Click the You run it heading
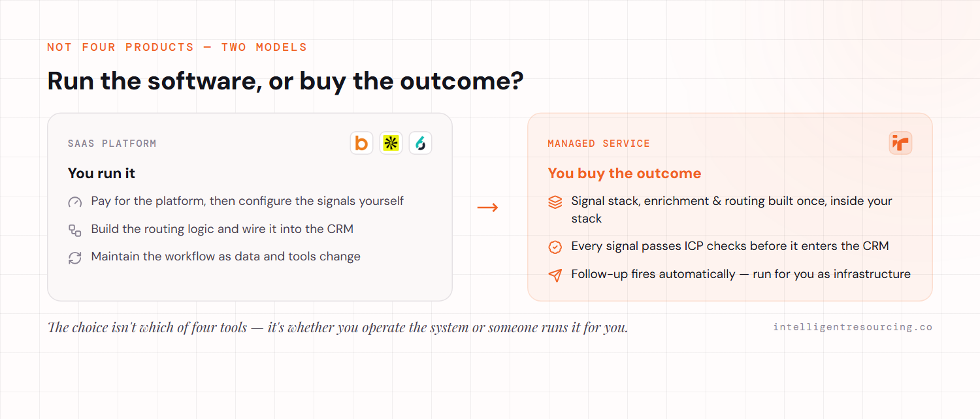This screenshot has height=419, width=980. pyautogui.click(x=101, y=173)
